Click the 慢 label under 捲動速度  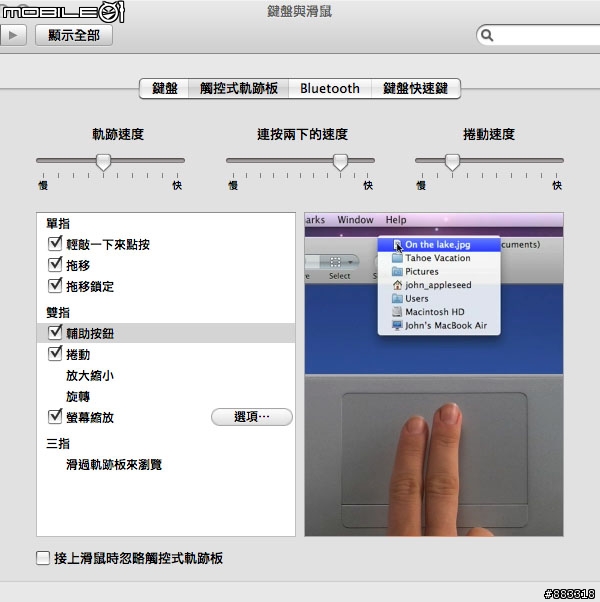[421, 186]
